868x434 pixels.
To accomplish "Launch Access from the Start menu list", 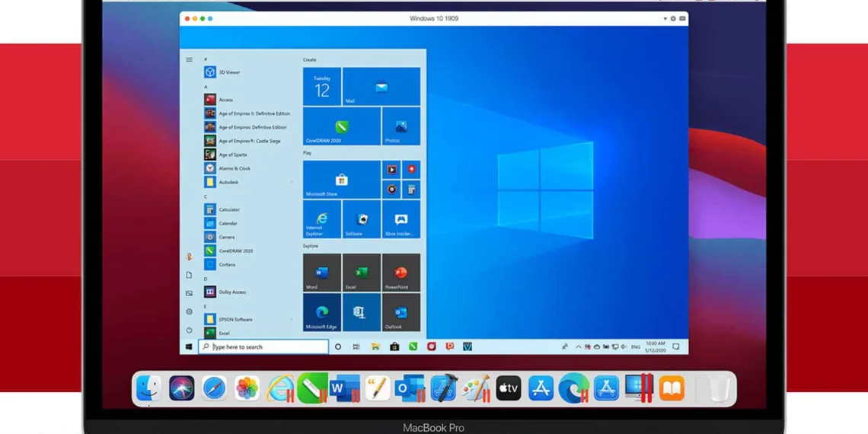I will 219,100.
